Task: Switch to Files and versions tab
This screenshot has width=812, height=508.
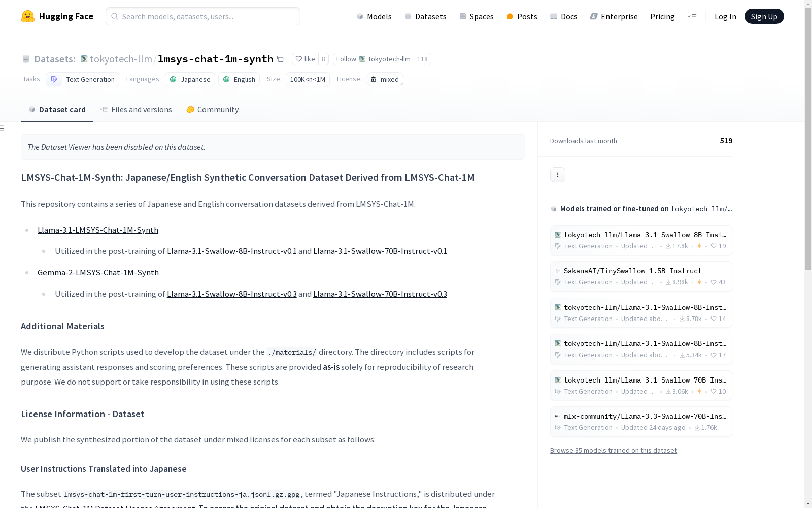Action: point(136,109)
